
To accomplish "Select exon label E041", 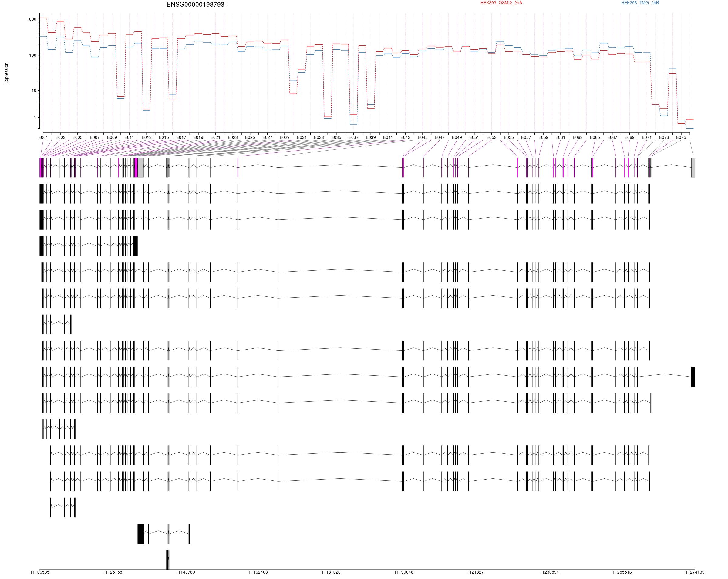I will (x=388, y=137).
